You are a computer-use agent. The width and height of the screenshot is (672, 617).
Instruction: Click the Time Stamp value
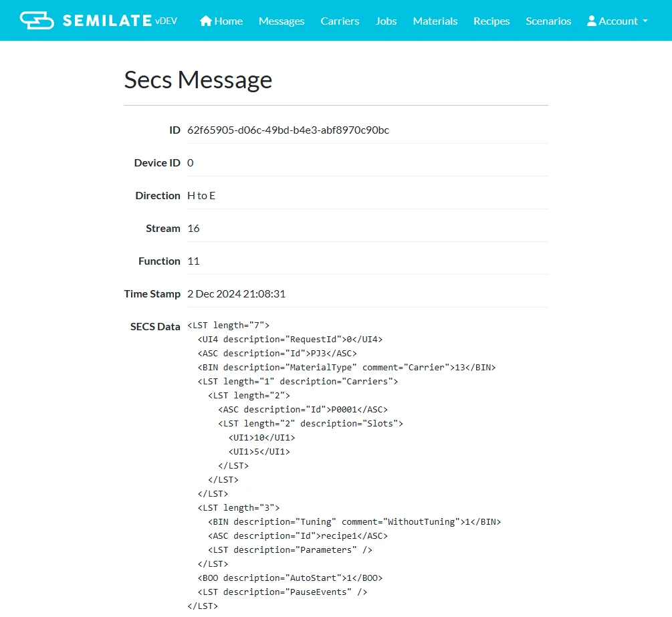(x=236, y=294)
